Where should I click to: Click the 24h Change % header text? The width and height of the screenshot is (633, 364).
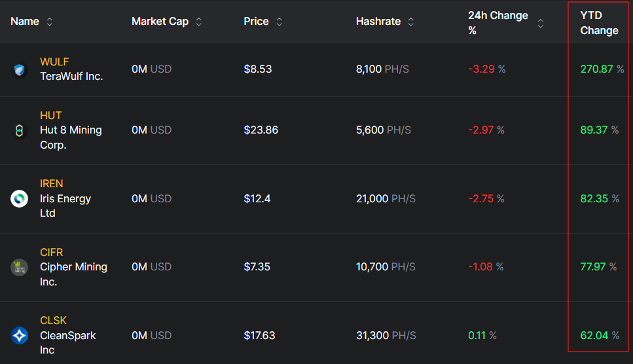point(497,23)
